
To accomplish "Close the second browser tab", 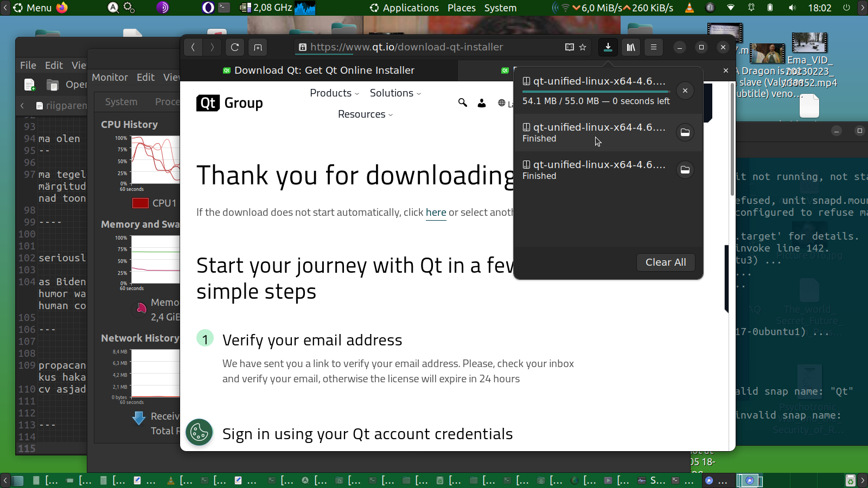I will pyautogui.click(x=726, y=70).
